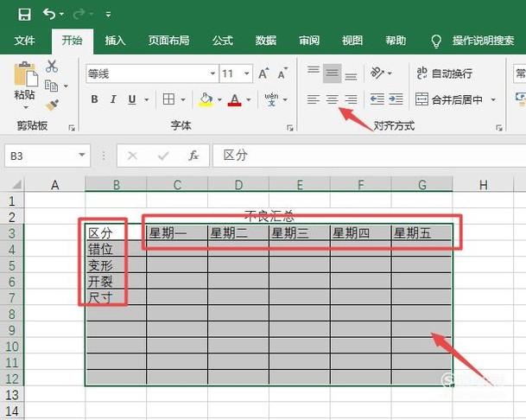Viewport: 526px width, 420px height.
Task: Decrease indent of cell text
Action: (x=377, y=99)
